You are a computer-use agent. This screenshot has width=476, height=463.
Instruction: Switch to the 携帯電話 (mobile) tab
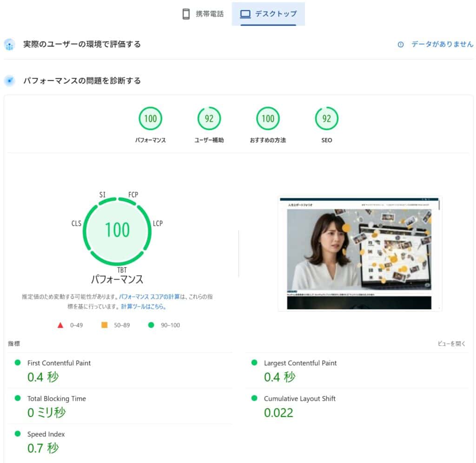click(x=203, y=14)
